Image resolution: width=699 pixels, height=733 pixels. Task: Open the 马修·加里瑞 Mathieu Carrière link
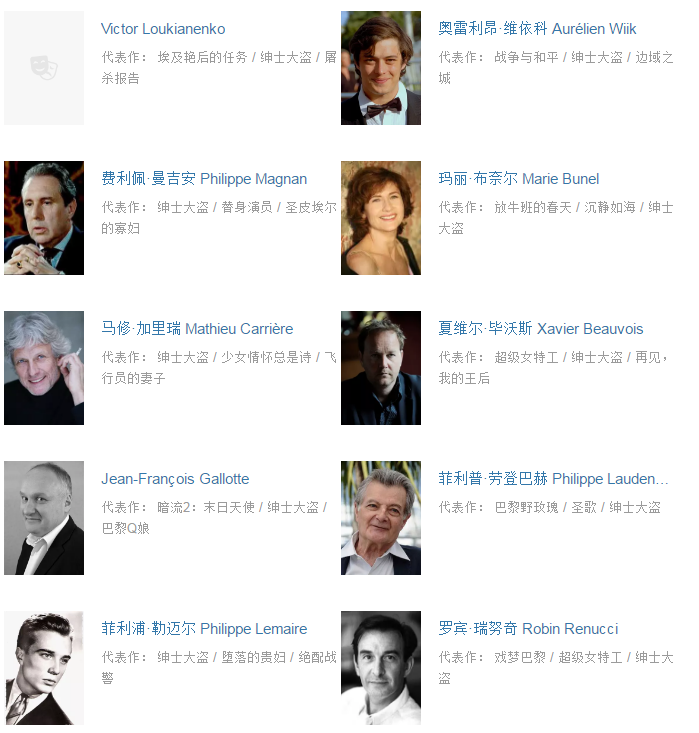(197, 329)
